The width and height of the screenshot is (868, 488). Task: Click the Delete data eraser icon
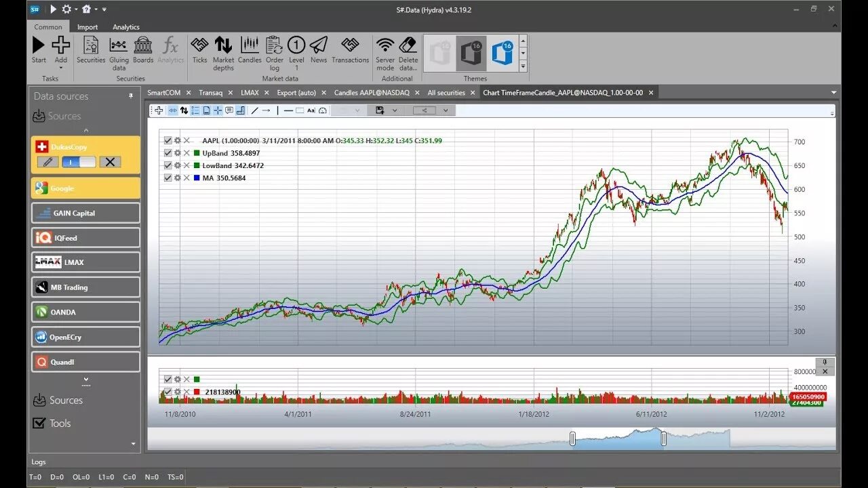click(408, 45)
